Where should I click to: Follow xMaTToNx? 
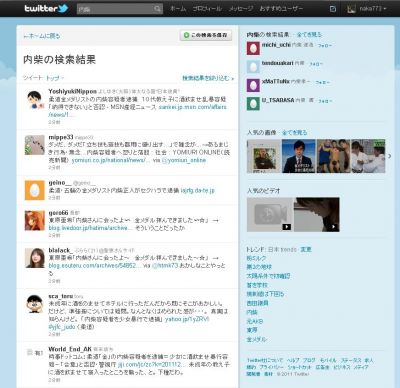(322, 82)
